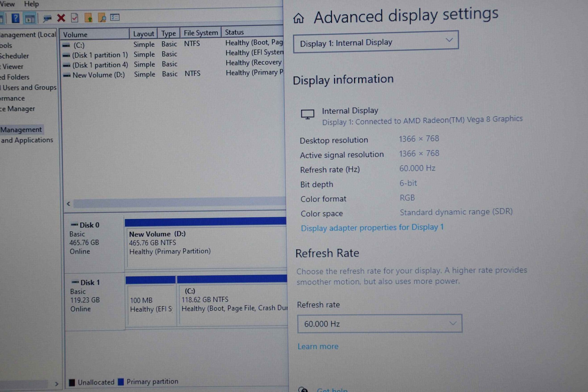Expand the 60.000 Hz refresh rate dropdown
588x392 pixels.
coord(379,324)
